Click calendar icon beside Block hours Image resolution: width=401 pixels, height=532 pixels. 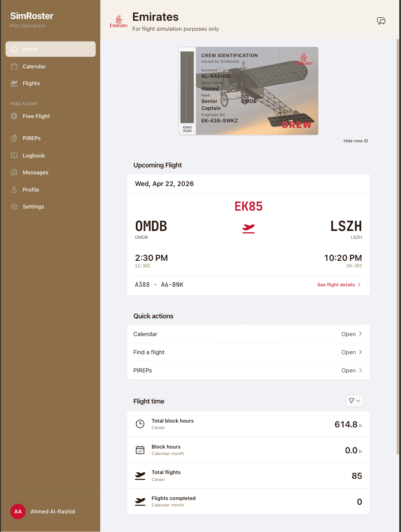140,450
